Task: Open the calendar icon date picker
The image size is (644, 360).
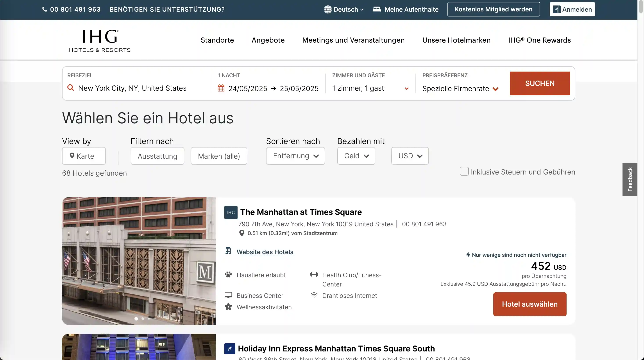Action: pos(221,88)
